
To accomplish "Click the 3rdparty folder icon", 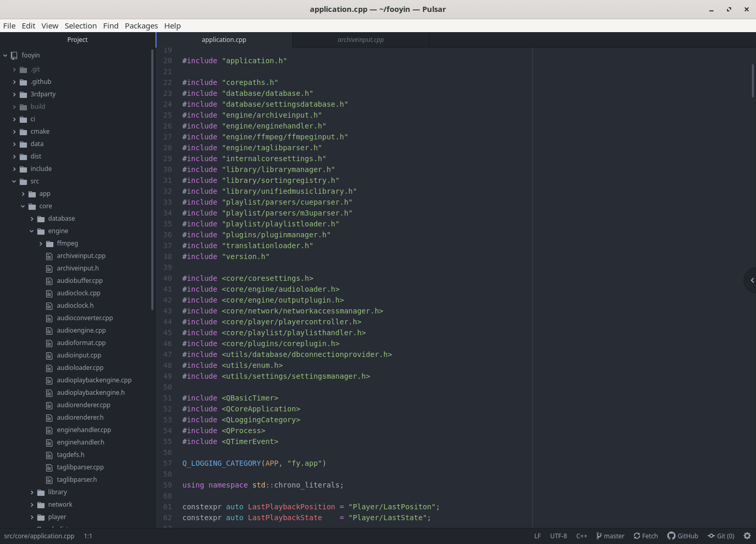I will [23, 94].
